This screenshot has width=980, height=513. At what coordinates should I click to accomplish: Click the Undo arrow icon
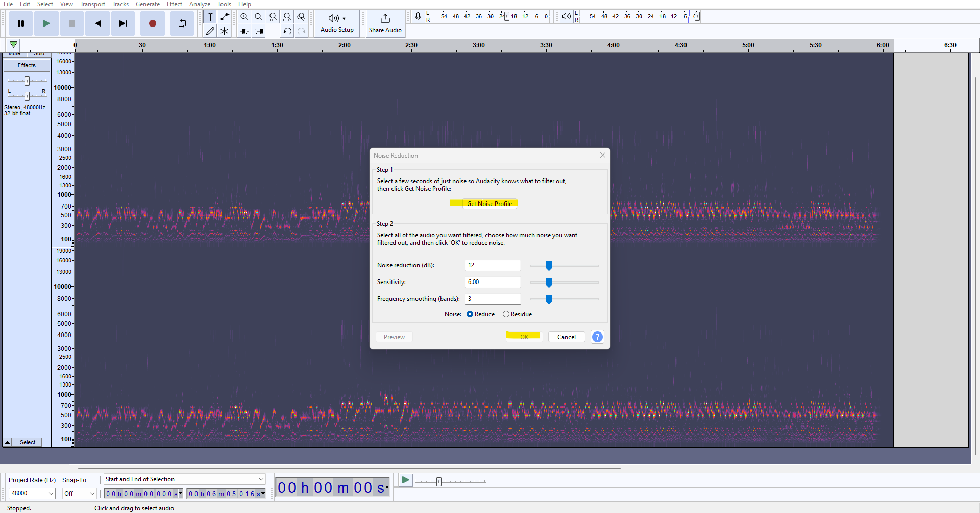tap(287, 31)
